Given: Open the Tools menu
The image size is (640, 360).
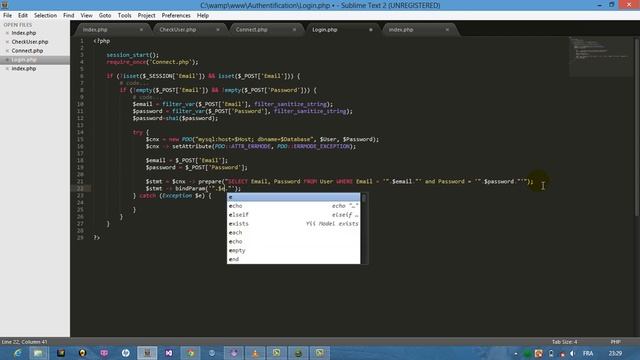Looking at the screenshot, I should (124, 16).
